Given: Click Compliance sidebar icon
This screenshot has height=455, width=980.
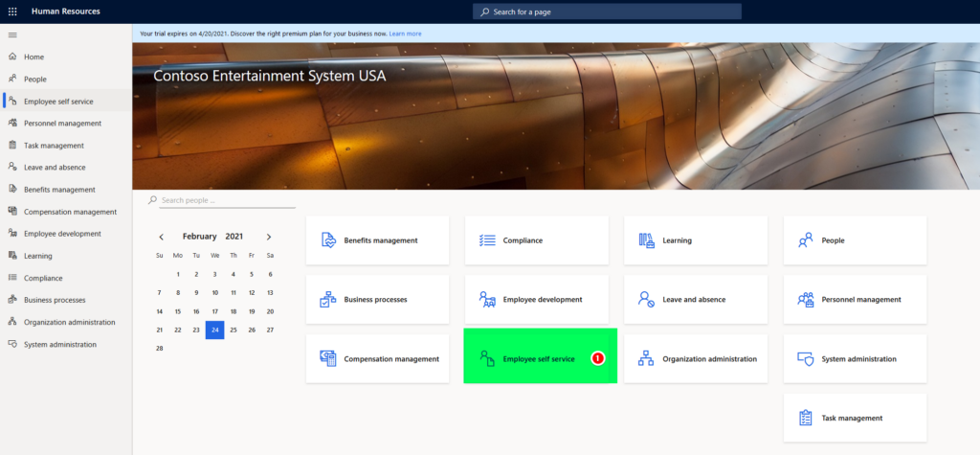Looking at the screenshot, I should [11, 278].
